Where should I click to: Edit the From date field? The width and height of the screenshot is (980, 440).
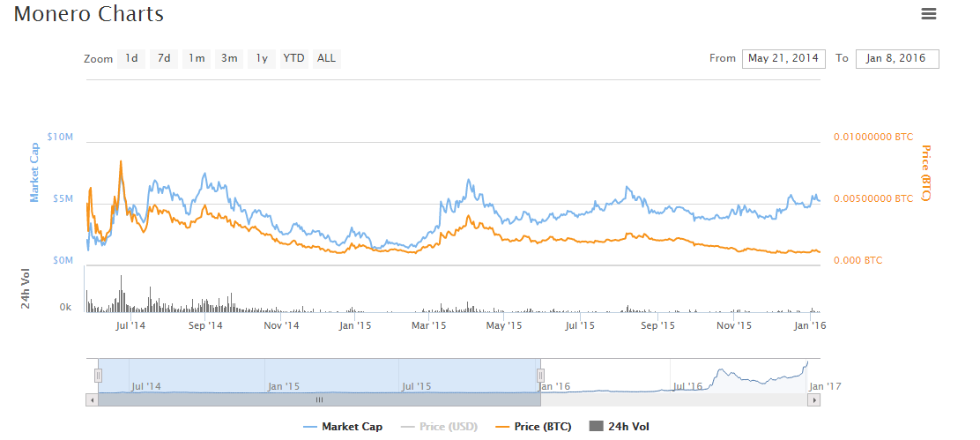click(x=783, y=59)
